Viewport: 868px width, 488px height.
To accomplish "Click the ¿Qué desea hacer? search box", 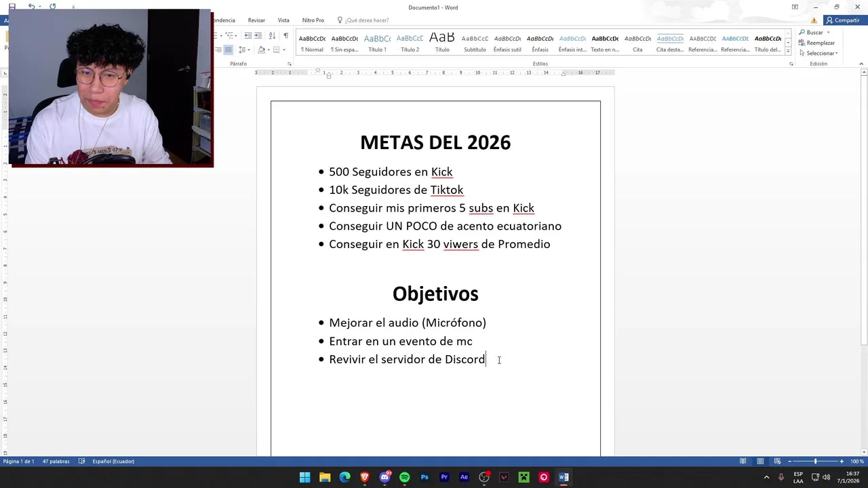I will tap(363, 20).
